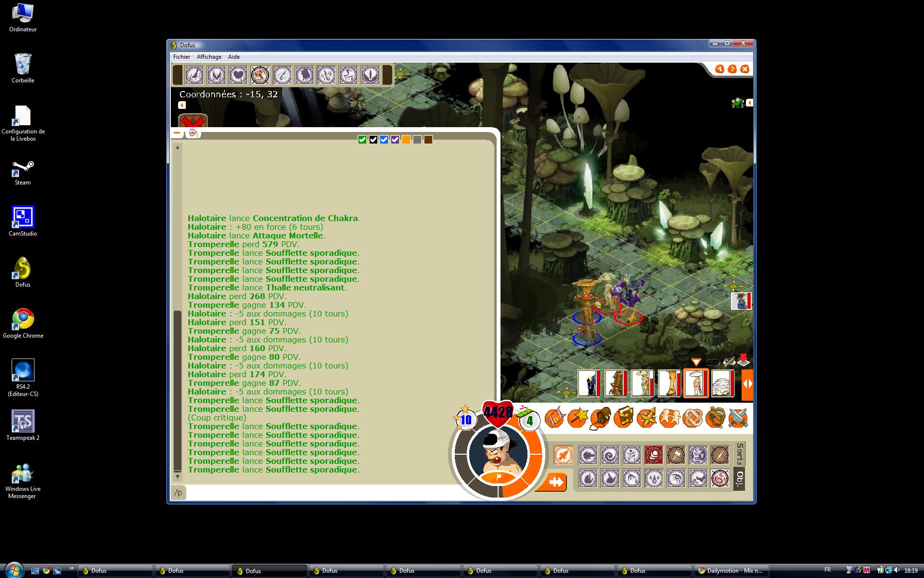Click the Windows Start orb
Screen dimensions: 924x578
pos(13,570)
